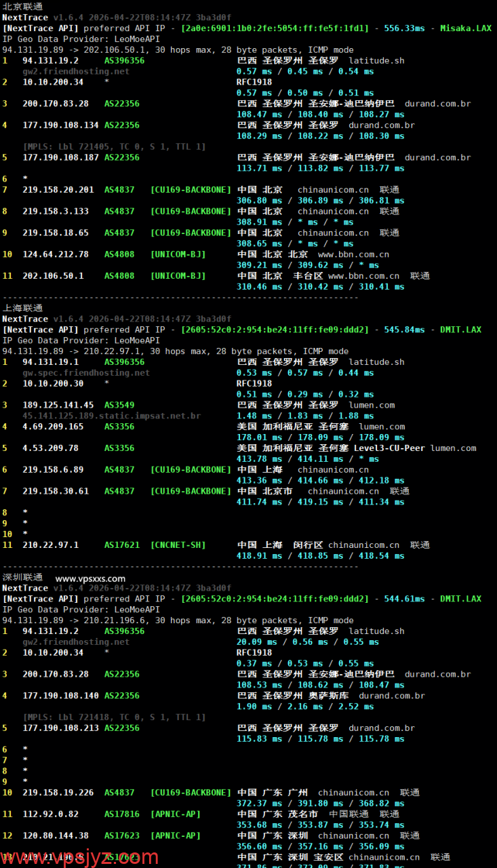The height and width of the screenshot is (868, 497).
Task: Select hostname 45.141.125.189.static.impsat.net.br
Action: pos(111,416)
